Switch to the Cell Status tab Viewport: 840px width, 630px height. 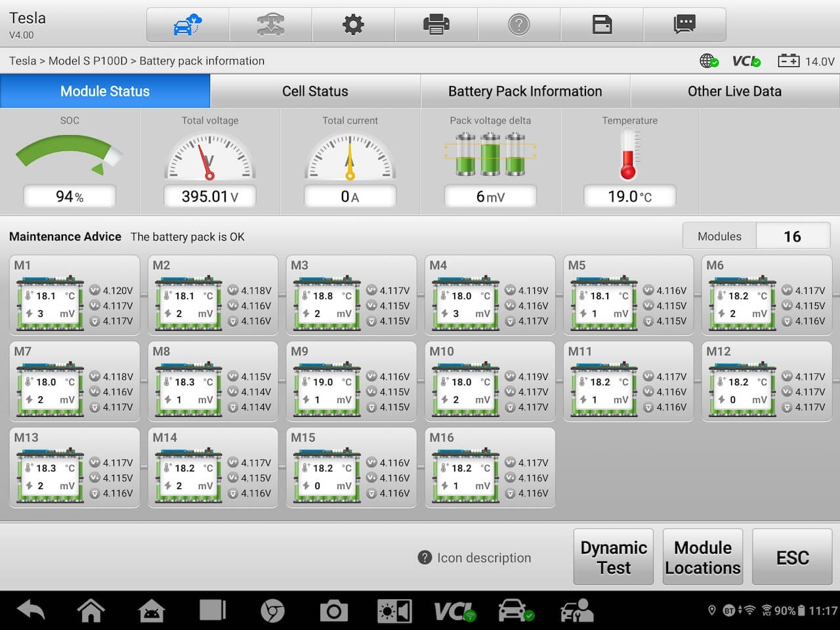coord(315,91)
